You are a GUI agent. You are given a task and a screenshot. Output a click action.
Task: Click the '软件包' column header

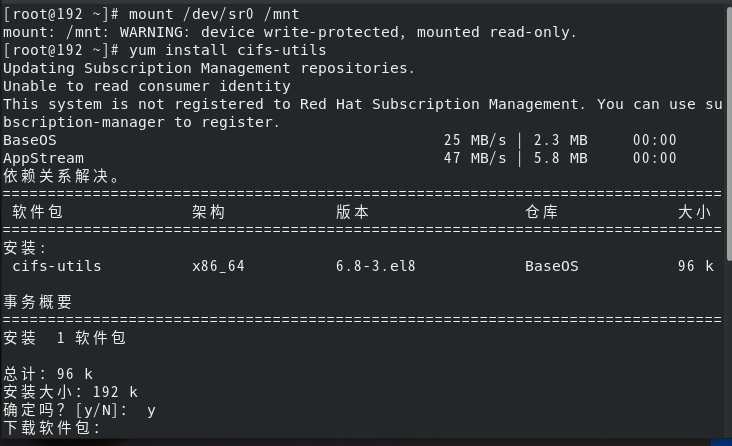(38, 212)
